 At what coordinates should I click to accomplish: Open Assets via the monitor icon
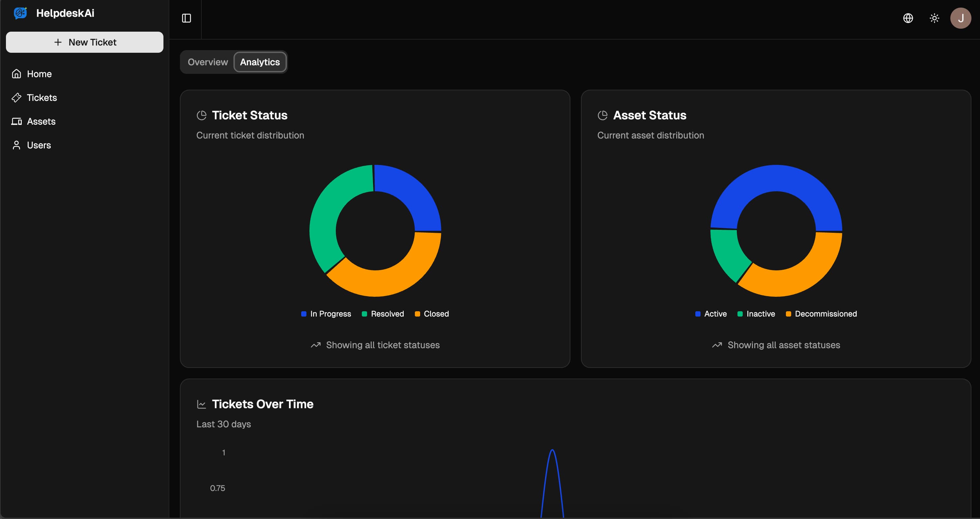coord(16,121)
